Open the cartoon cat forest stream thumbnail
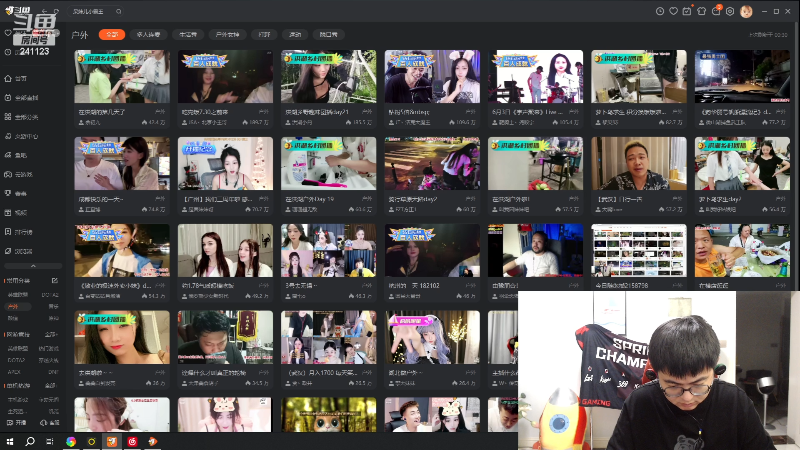The width and height of the screenshot is (800, 450). click(x=329, y=415)
